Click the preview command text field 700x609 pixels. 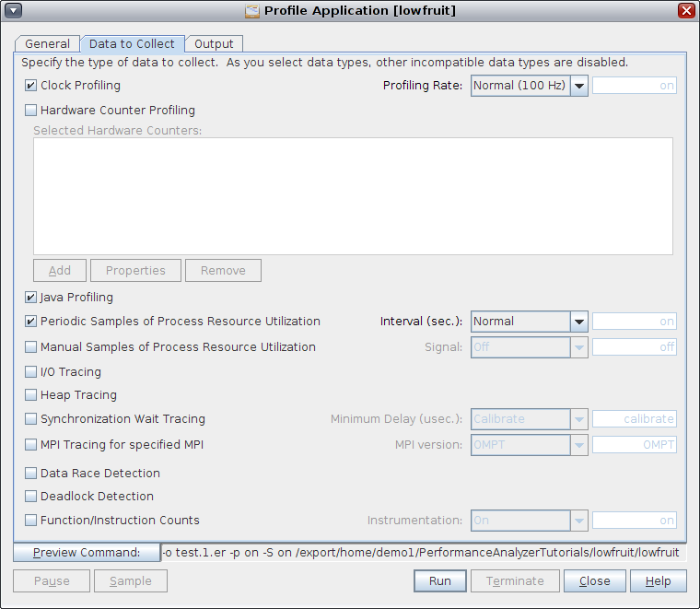pos(423,552)
